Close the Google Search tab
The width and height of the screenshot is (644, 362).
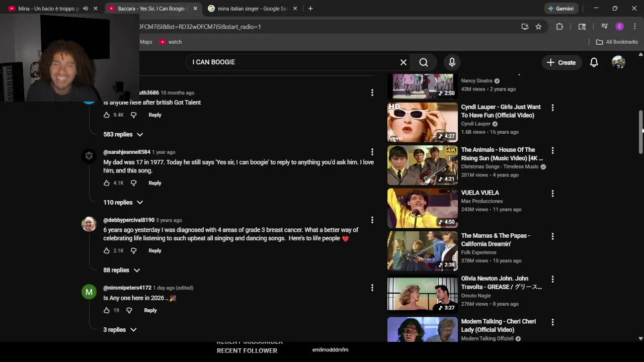[x=295, y=9]
